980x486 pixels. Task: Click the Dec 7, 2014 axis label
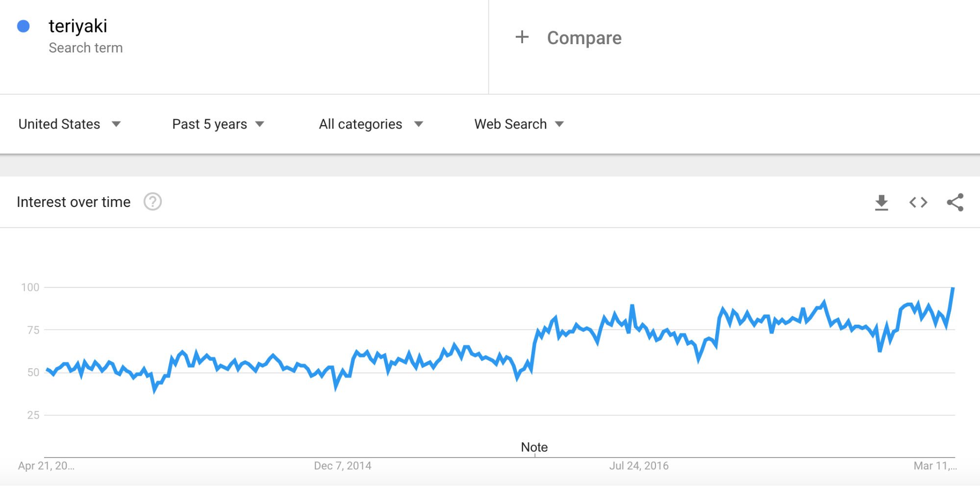pos(342,466)
